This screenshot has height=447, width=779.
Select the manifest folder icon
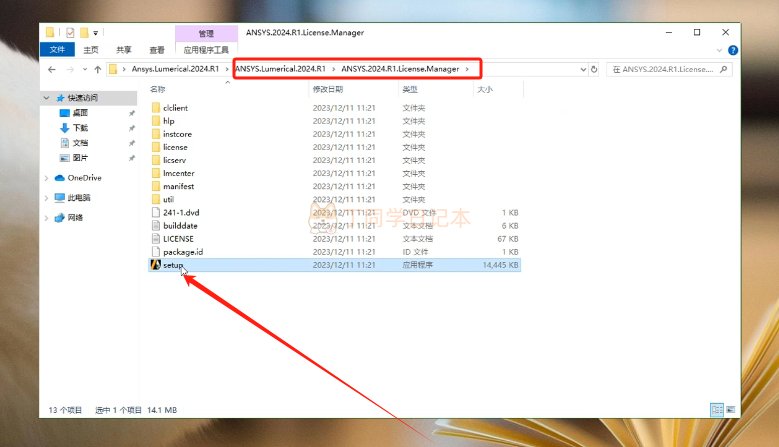point(156,186)
